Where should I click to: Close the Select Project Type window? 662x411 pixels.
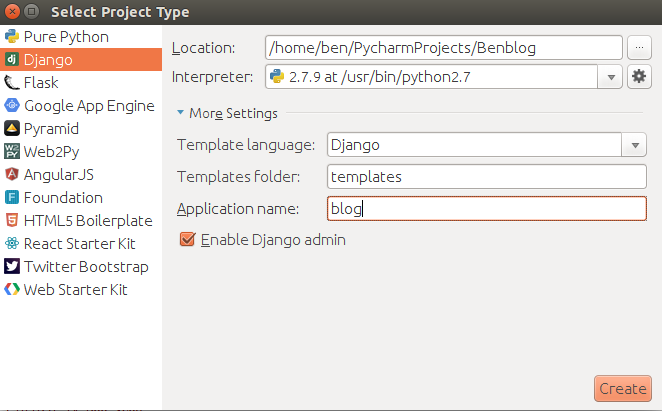point(12,11)
